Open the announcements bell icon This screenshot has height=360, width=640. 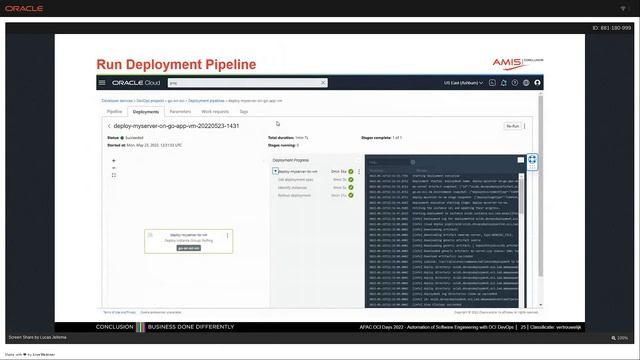(x=504, y=82)
